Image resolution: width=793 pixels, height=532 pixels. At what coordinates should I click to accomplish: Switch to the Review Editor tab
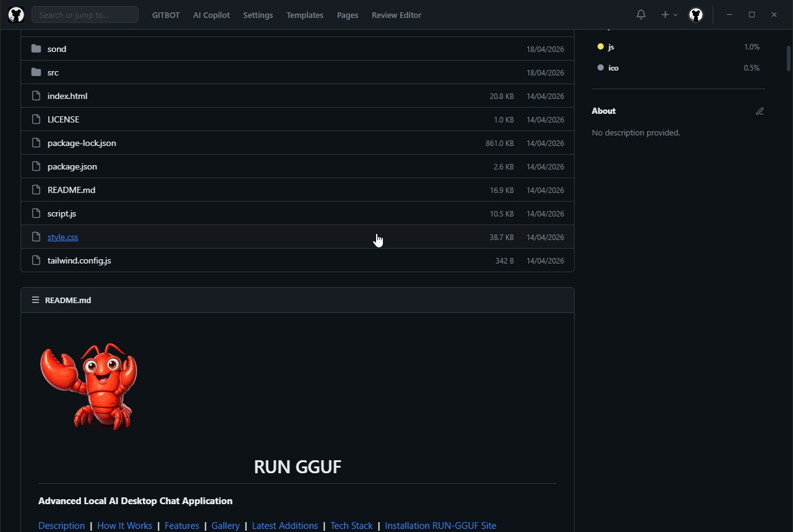coord(396,15)
